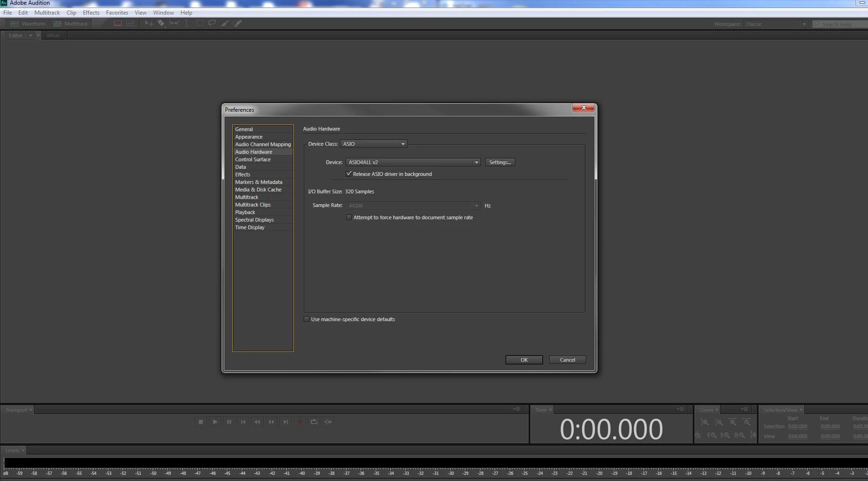Click the Fast Forward transport button

click(x=272, y=422)
